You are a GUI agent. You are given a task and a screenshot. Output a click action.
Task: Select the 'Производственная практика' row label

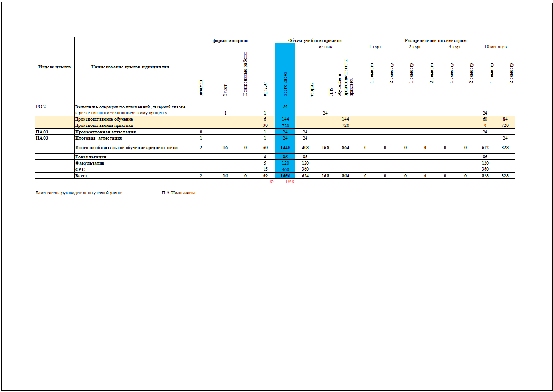[103, 126]
